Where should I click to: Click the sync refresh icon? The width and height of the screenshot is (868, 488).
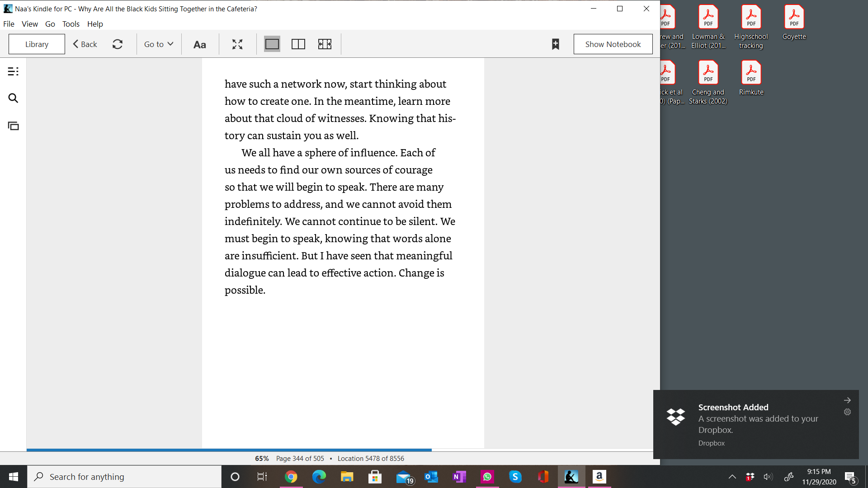[x=118, y=44]
